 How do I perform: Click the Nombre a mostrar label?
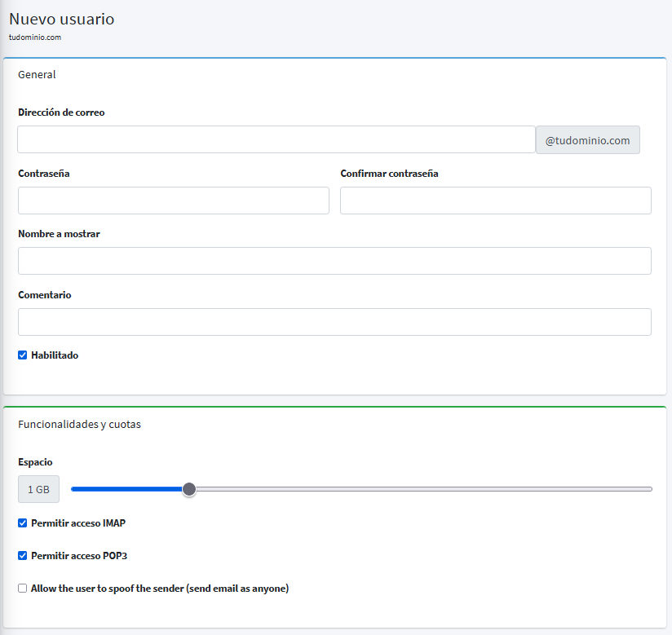click(x=59, y=234)
